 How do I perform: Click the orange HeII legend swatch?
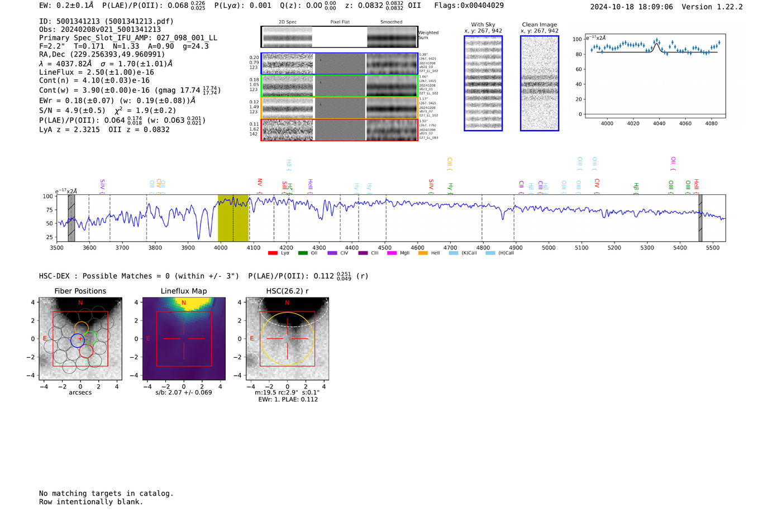click(x=423, y=253)
